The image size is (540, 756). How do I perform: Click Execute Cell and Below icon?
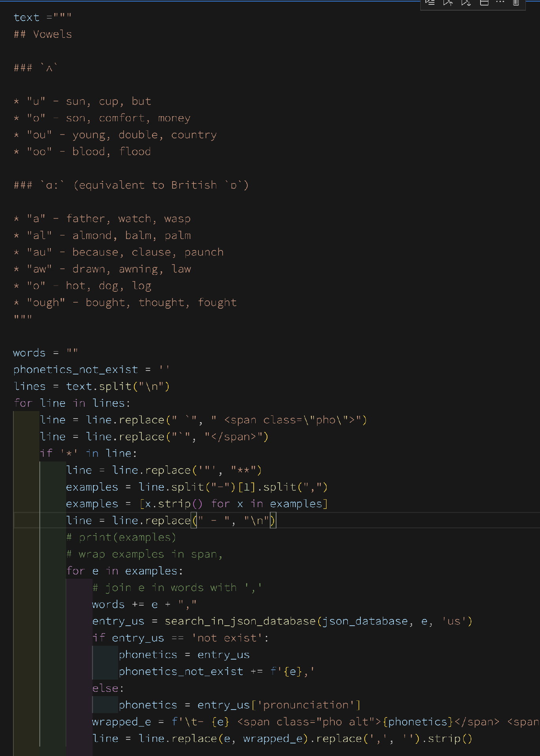pyautogui.click(x=466, y=3)
